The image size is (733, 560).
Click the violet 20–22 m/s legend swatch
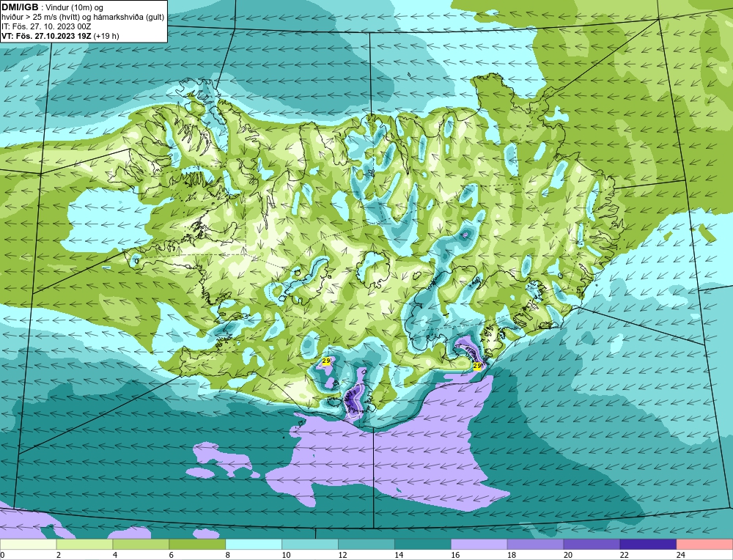point(592,545)
